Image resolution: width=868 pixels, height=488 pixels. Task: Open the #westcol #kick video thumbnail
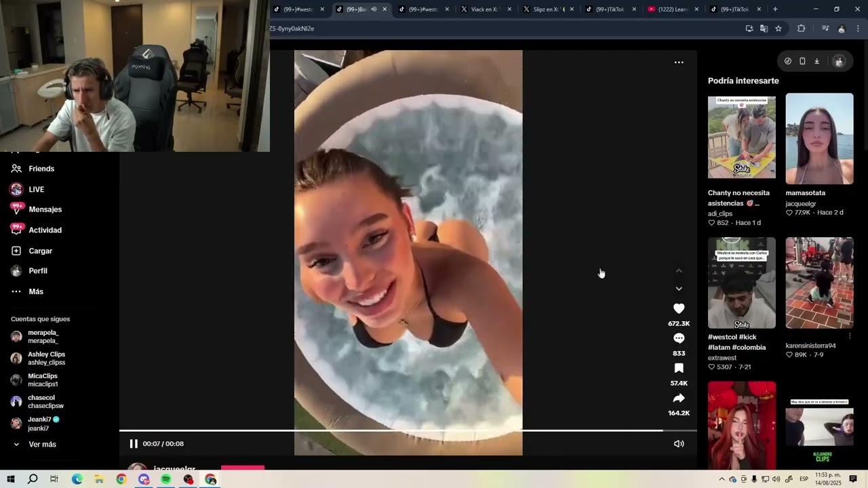click(741, 283)
